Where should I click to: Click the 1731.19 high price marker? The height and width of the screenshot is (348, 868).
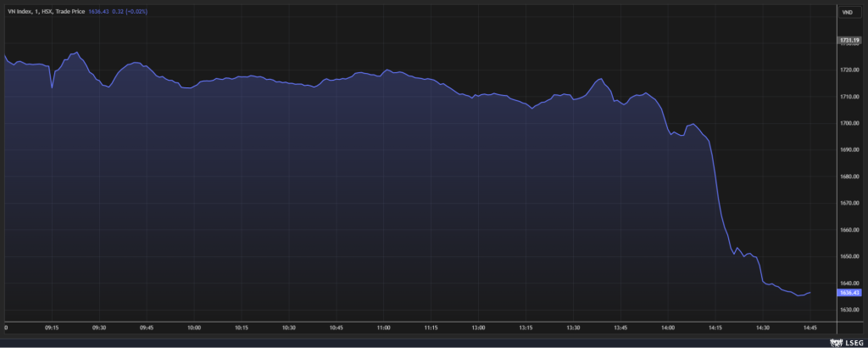coord(849,40)
